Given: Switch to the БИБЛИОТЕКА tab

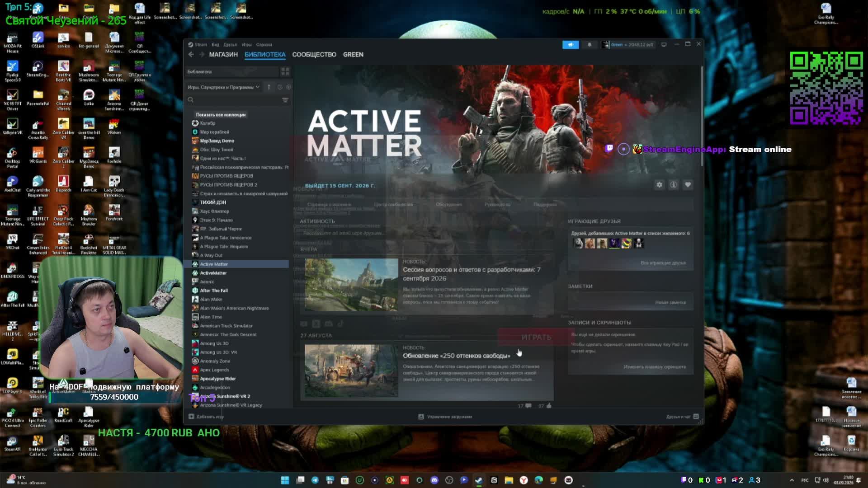Looking at the screenshot, I should (x=265, y=54).
